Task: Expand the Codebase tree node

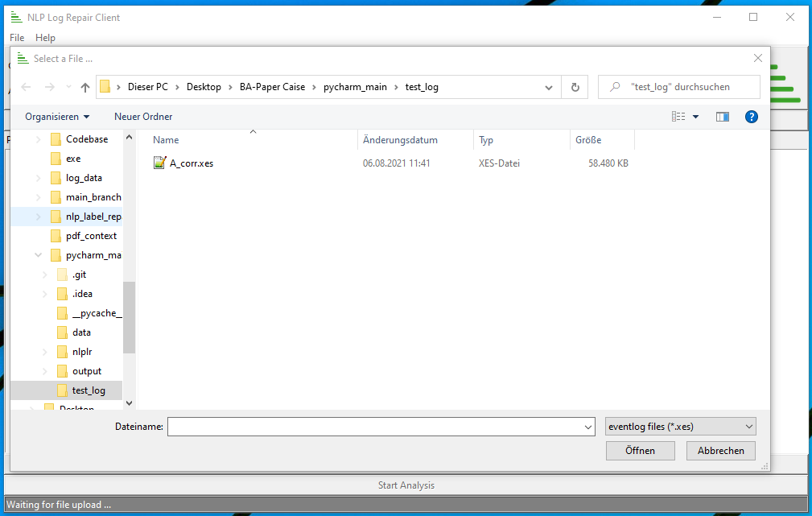Action: click(x=39, y=138)
